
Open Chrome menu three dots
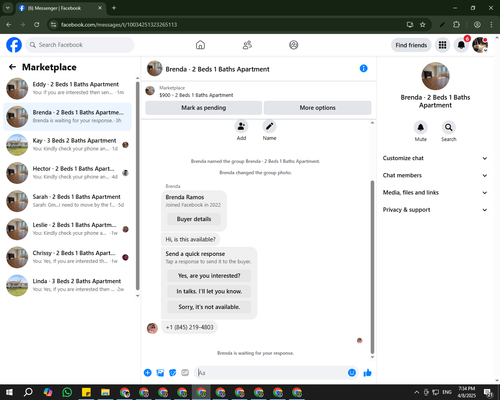click(x=491, y=25)
